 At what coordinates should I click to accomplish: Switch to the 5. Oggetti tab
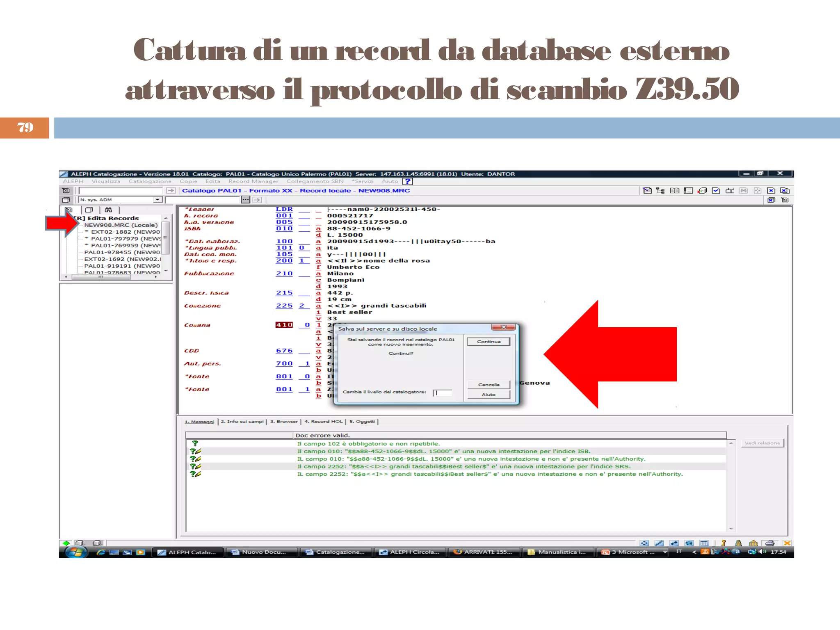[362, 421]
